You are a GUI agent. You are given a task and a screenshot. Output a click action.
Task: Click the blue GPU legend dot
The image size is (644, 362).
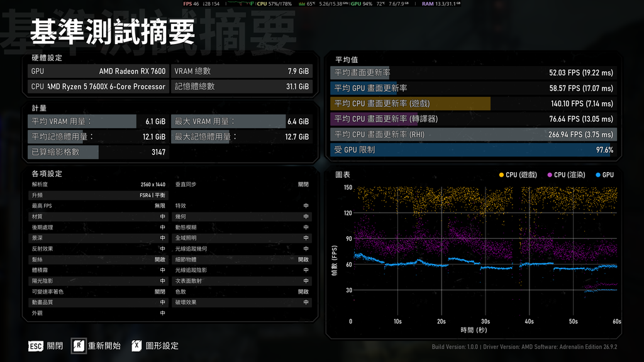pos(597,175)
